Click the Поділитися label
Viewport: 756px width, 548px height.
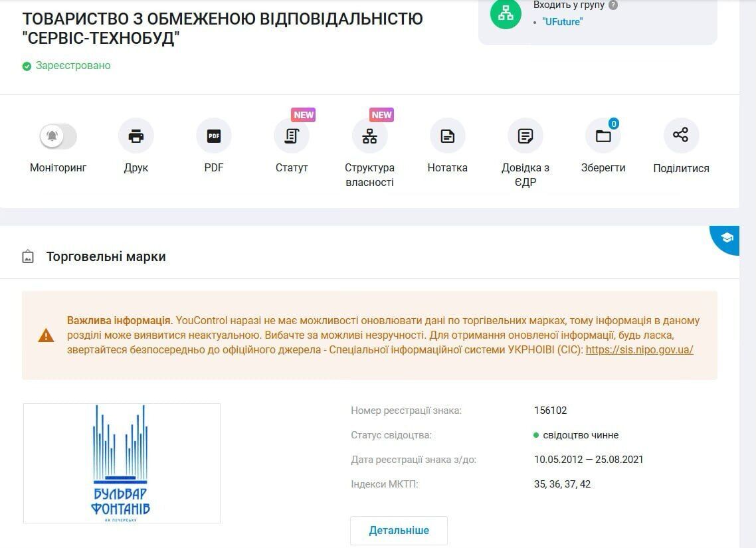682,168
